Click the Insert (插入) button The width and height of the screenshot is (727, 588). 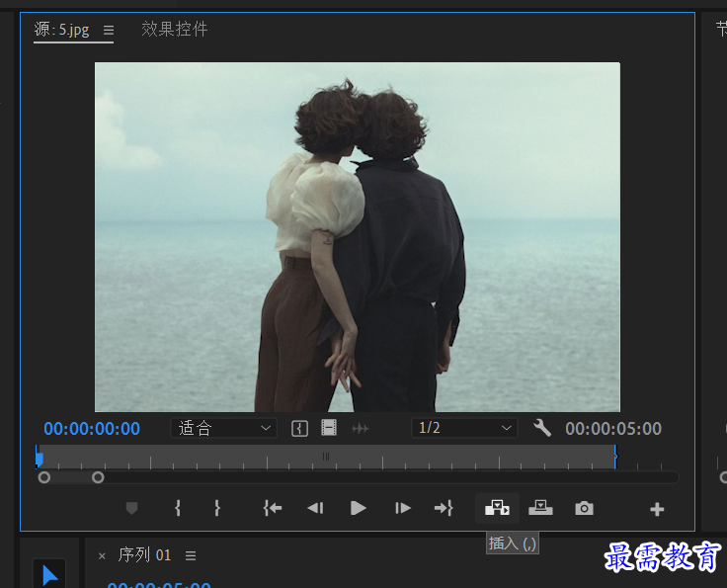click(497, 508)
